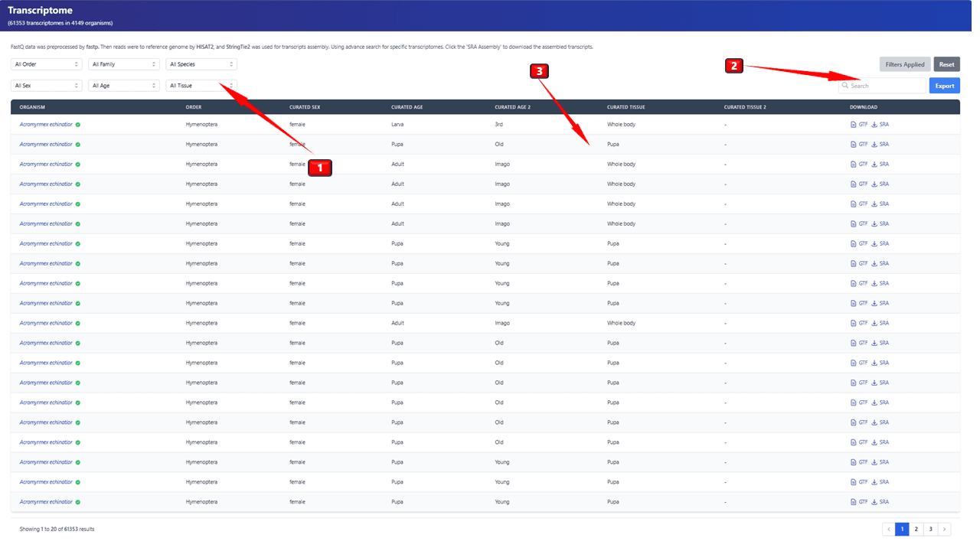Open the All Age dropdown
Viewport: 980px width, 551px height.
(x=123, y=86)
